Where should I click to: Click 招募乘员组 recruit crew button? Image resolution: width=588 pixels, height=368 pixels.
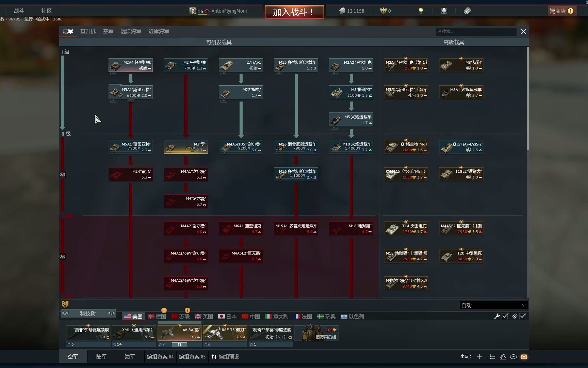pyautogui.click(x=317, y=333)
